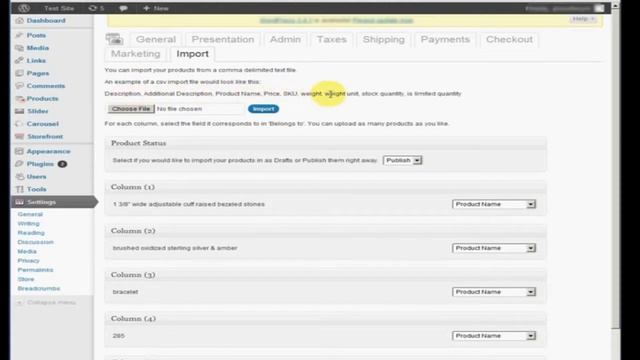Open the Media settings submenu link
This screenshot has width=640, height=360.
(27, 251)
